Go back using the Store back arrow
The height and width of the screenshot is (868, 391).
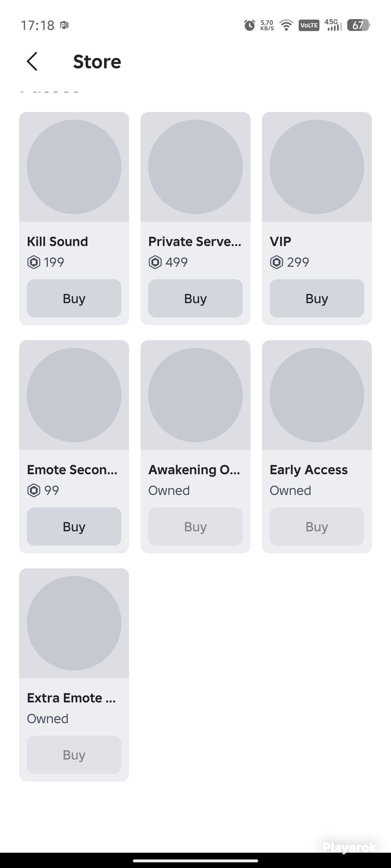tap(32, 62)
